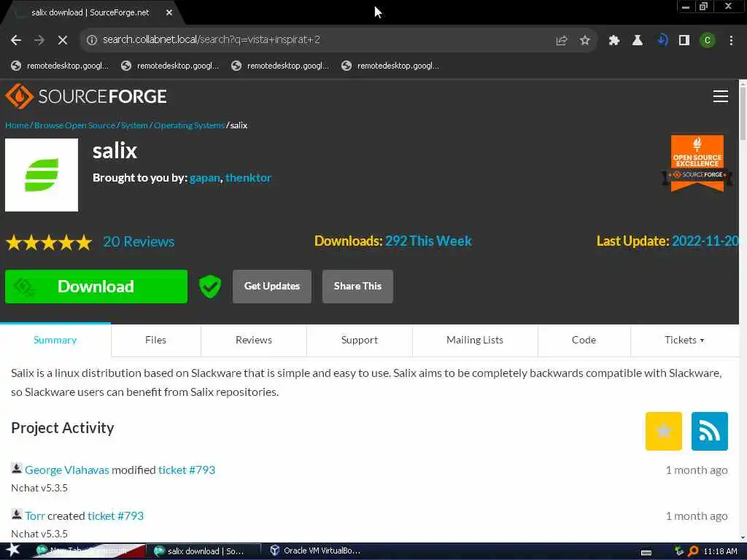
Task: Open the browser three-dot menu
Action: [x=731, y=41]
